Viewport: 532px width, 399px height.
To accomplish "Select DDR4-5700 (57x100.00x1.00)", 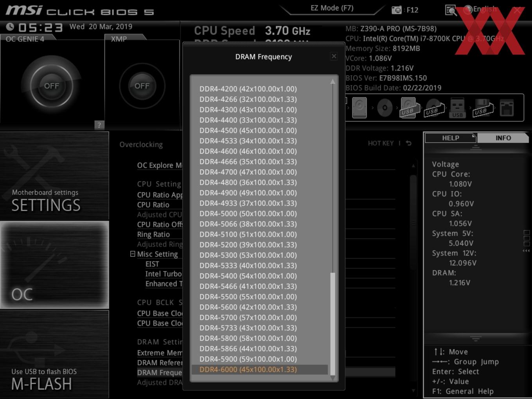I will [248, 317].
